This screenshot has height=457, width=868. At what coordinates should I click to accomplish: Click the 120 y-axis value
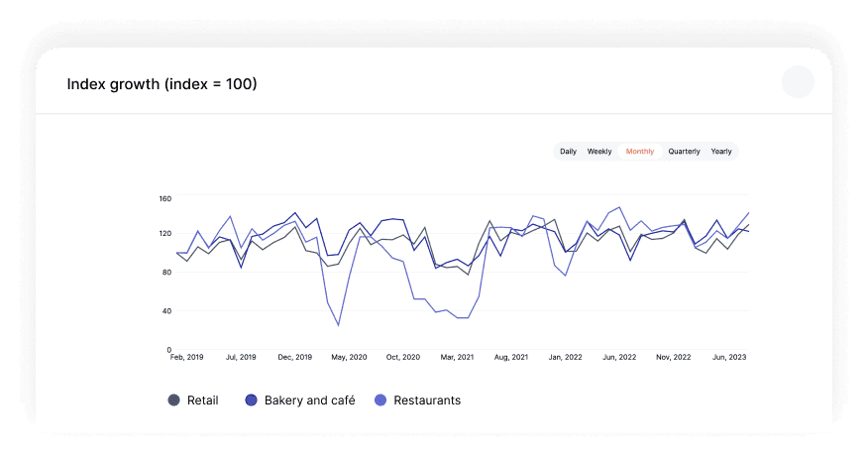coord(165,233)
